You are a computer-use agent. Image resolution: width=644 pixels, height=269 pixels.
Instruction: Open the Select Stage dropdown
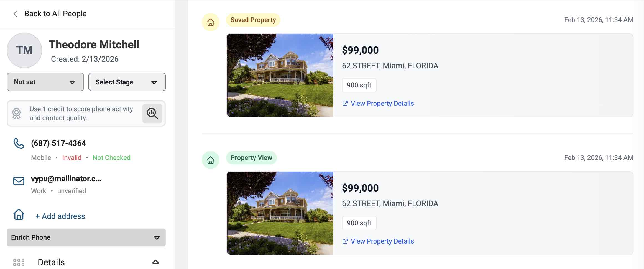pyautogui.click(x=127, y=82)
